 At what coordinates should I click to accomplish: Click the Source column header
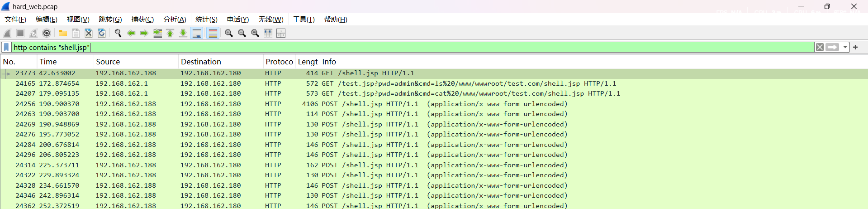click(108, 62)
